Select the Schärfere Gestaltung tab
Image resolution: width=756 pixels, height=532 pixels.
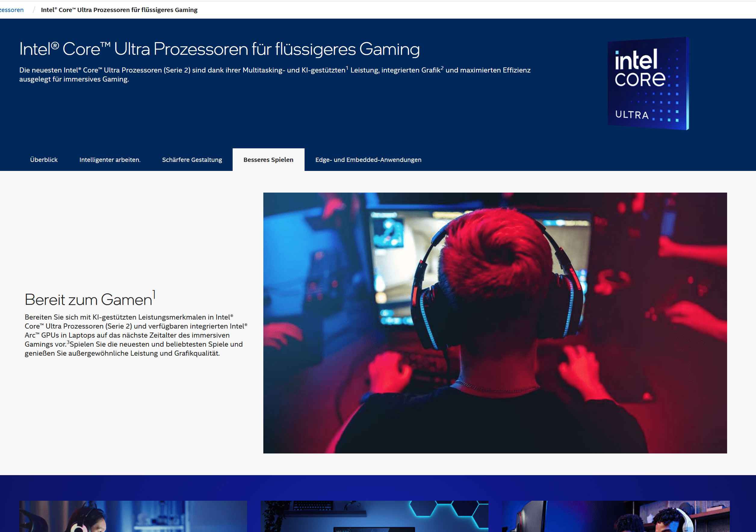click(192, 160)
